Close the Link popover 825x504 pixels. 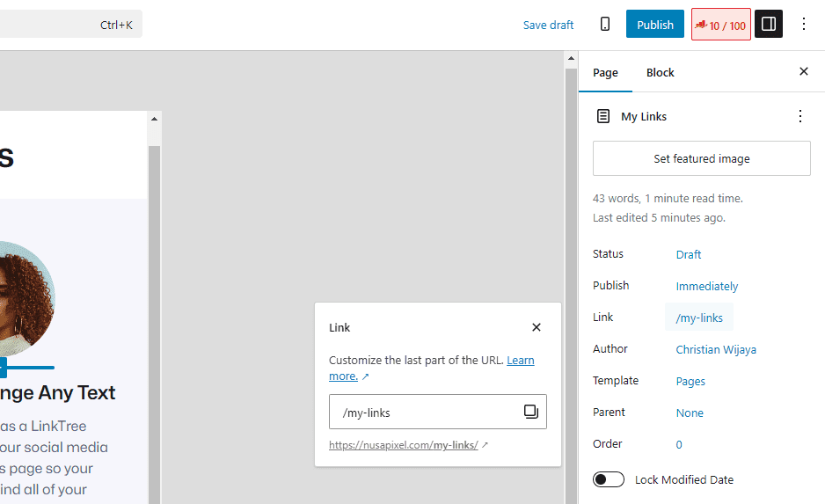pos(537,327)
